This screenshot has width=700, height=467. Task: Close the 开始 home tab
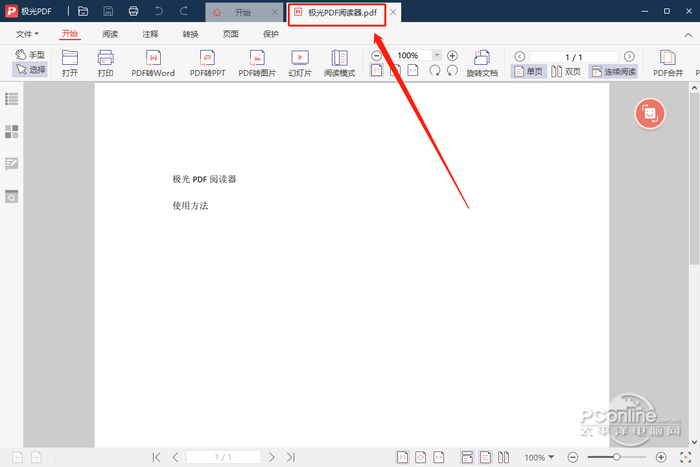click(x=275, y=12)
